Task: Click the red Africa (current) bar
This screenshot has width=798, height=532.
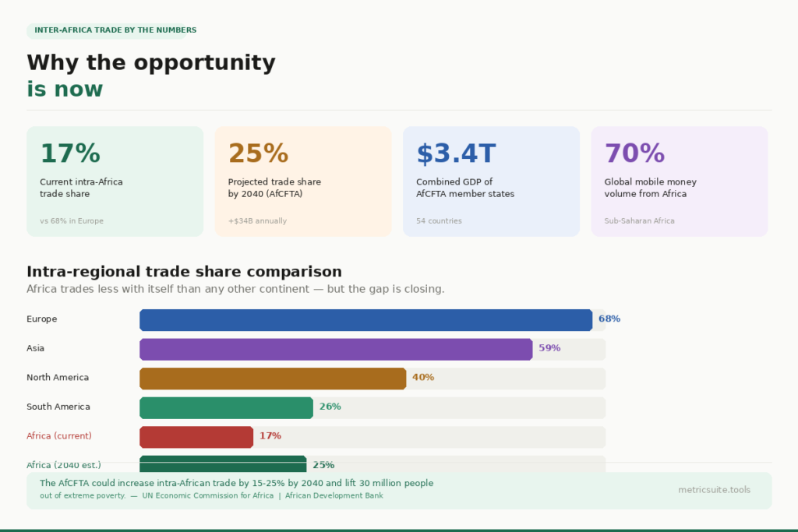Action: pyautogui.click(x=196, y=436)
